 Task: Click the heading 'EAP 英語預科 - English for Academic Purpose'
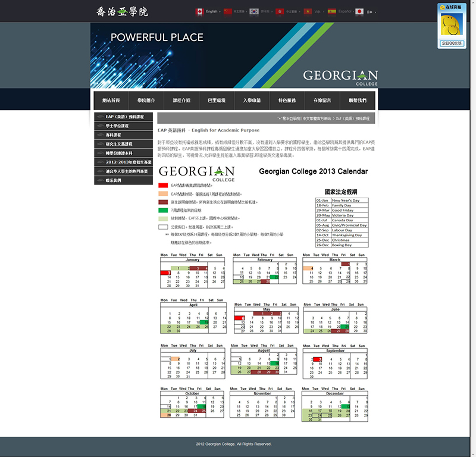click(209, 130)
